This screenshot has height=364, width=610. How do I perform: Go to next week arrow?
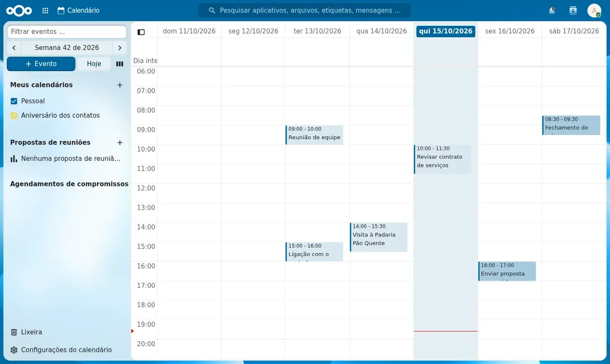(x=119, y=48)
